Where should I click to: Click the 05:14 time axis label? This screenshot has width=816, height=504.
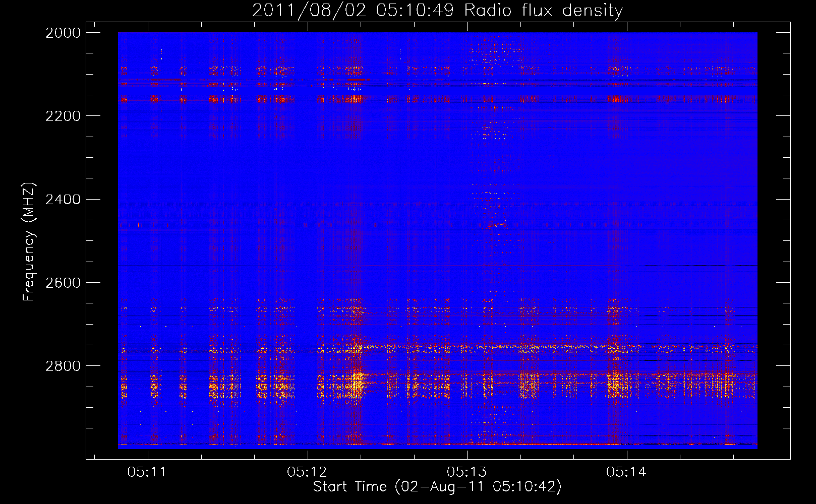click(x=626, y=472)
